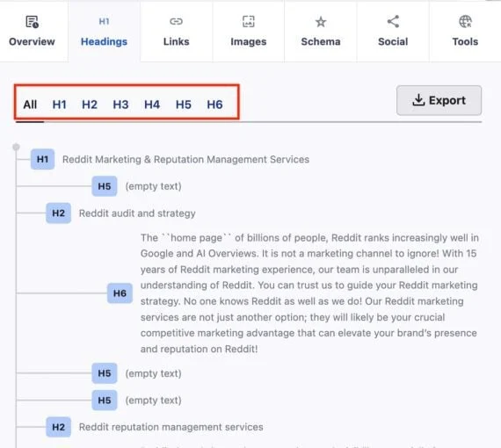This screenshot has width=501, height=448.
Task: Filter headings by H6
Action: click(x=214, y=105)
